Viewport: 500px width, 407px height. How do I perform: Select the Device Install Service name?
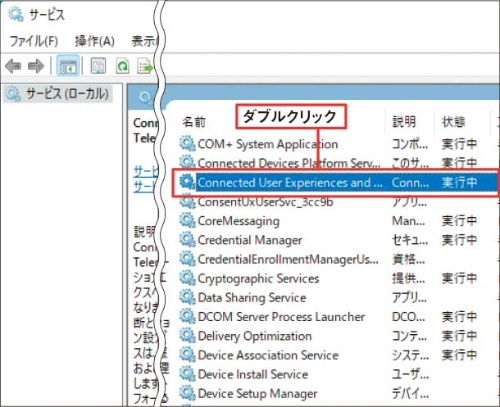tap(253, 374)
